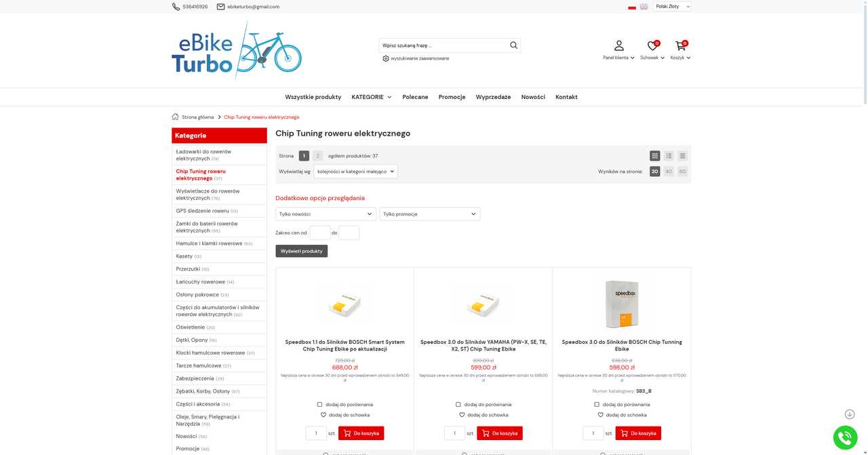The height and width of the screenshot is (455, 868).
Task: Click the green phone call widget
Action: click(845, 437)
